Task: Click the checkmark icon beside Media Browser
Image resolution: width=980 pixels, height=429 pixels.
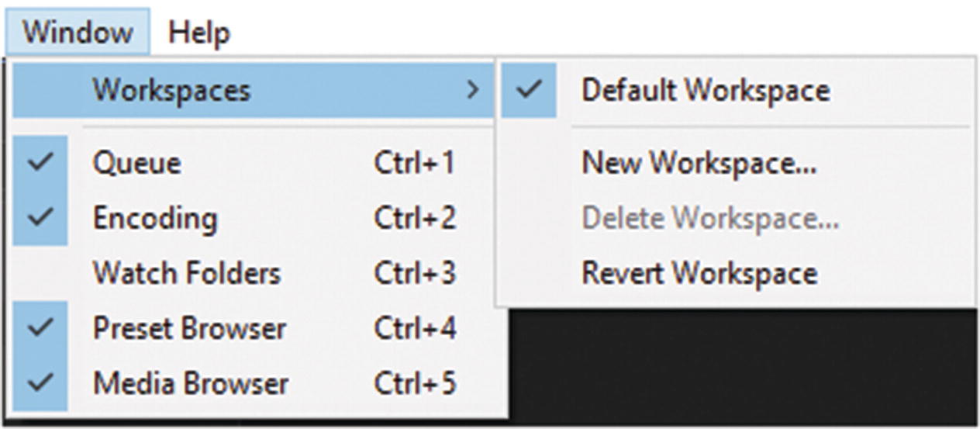Action: click(x=40, y=383)
